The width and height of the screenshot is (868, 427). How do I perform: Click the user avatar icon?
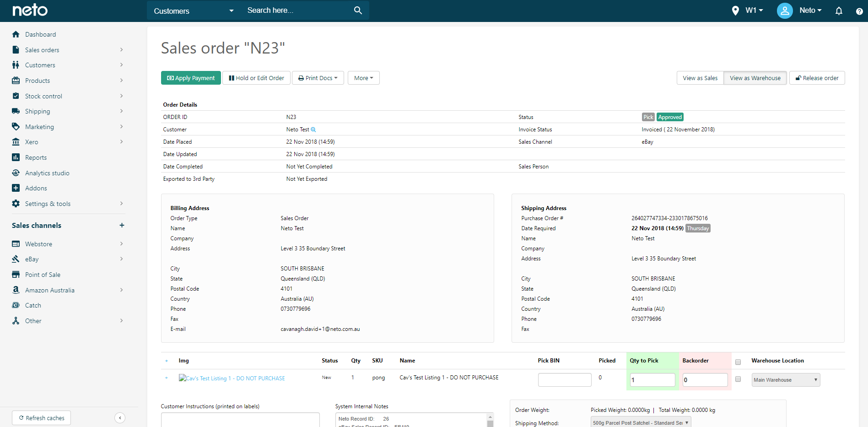tap(785, 11)
